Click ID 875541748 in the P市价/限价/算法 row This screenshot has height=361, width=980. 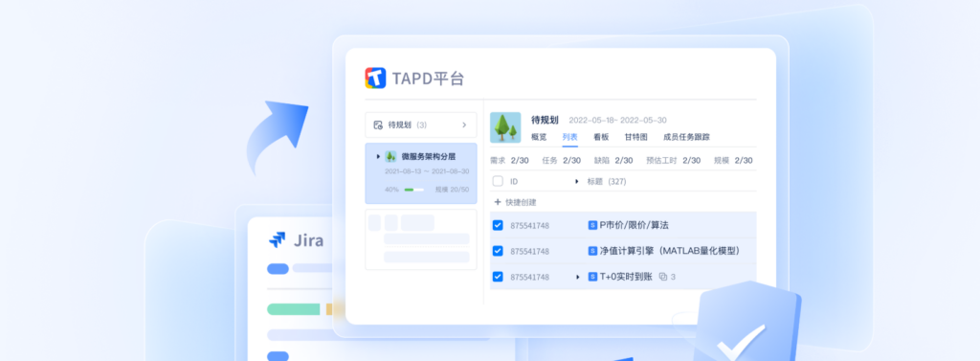point(529,225)
